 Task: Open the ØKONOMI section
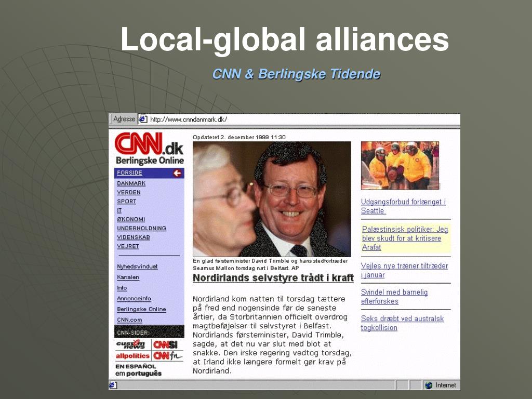[x=131, y=220]
